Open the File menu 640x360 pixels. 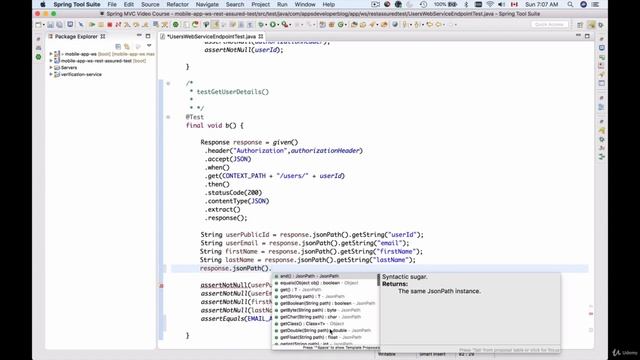[x=112, y=4]
